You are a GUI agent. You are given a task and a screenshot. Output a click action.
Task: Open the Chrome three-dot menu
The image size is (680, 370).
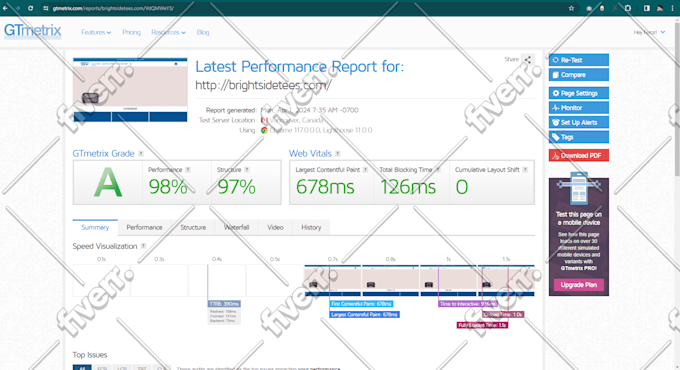673,8
